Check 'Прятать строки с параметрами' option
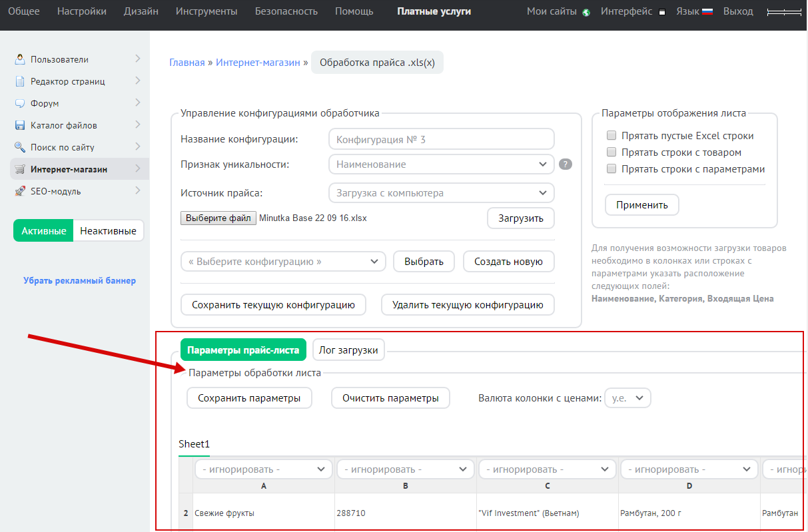This screenshot has height=532, width=808. point(611,169)
